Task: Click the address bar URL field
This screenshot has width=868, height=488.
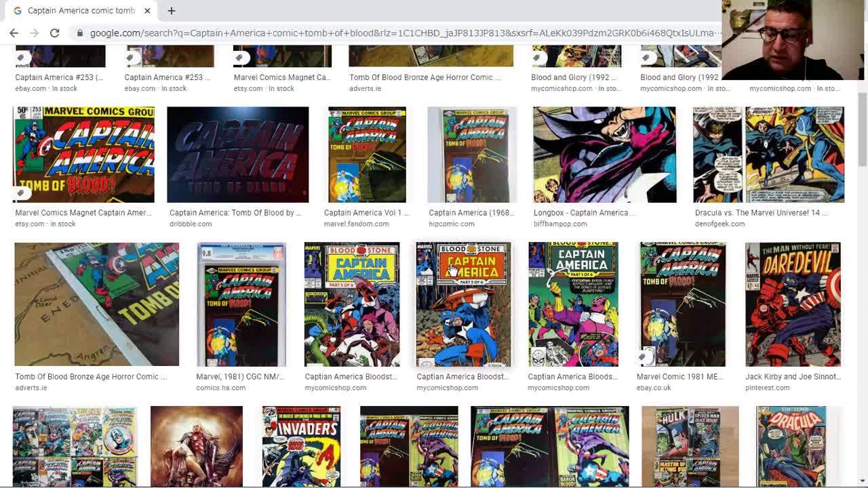Action: 406,33
